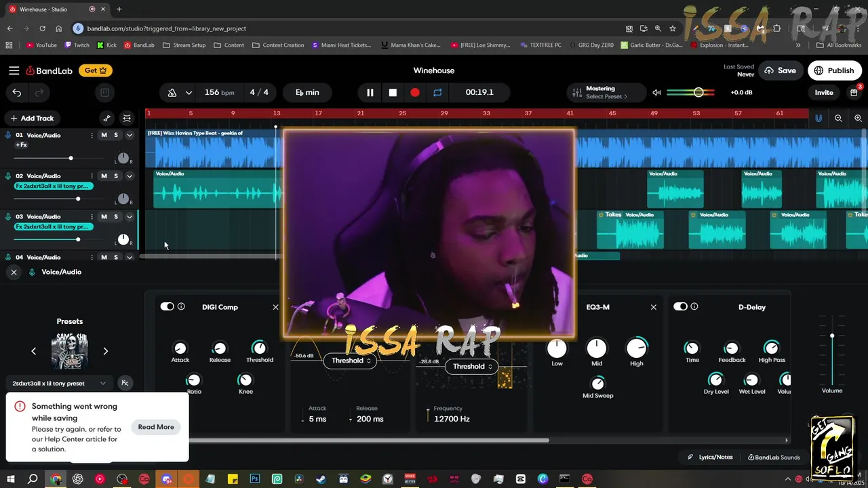The width and height of the screenshot is (868, 488).
Task: Toggle D-Delay effect power switch
Action: pos(680,307)
